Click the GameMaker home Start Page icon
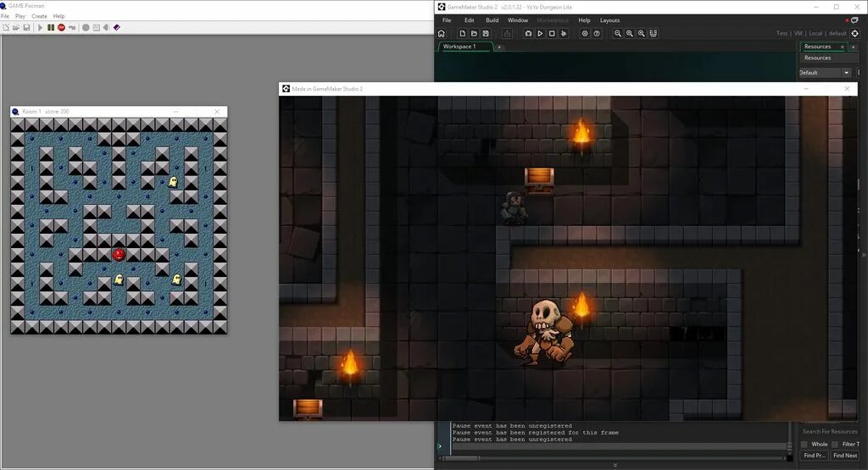 click(x=441, y=33)
